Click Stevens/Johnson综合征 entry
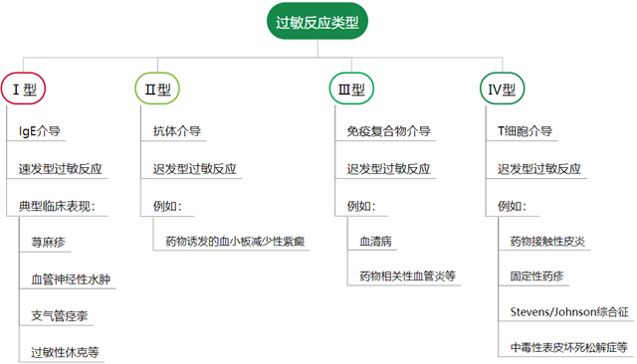Screen dimensions: 637x364 pyautogui.click(x=569, y=312)
